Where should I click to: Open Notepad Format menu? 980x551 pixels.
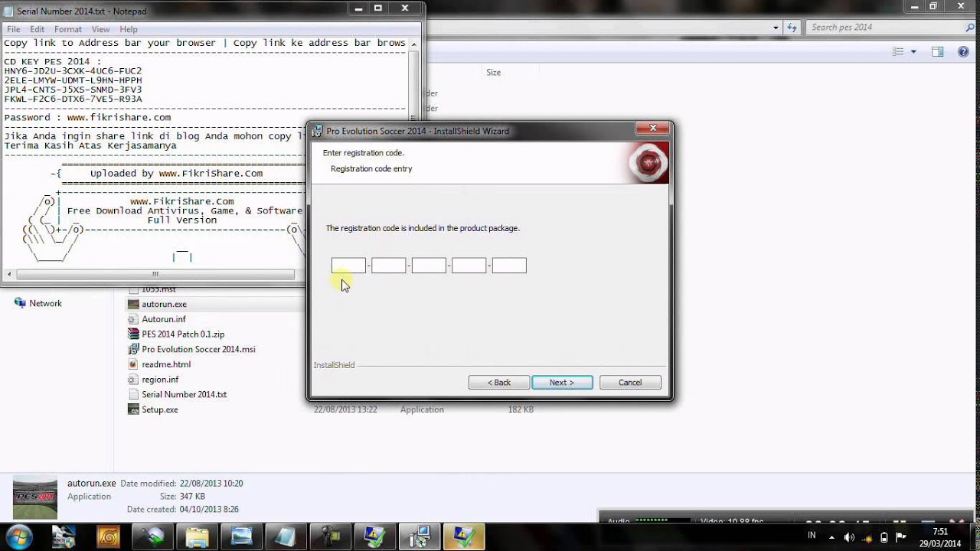point(68,29)
